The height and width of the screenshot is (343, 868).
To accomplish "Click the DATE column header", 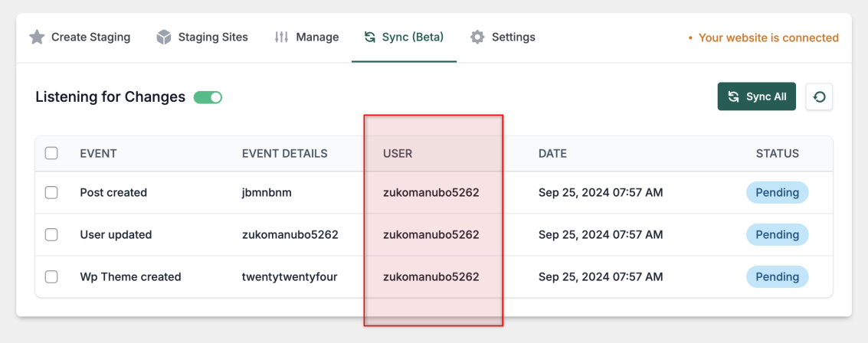I will tap(552, 154).
